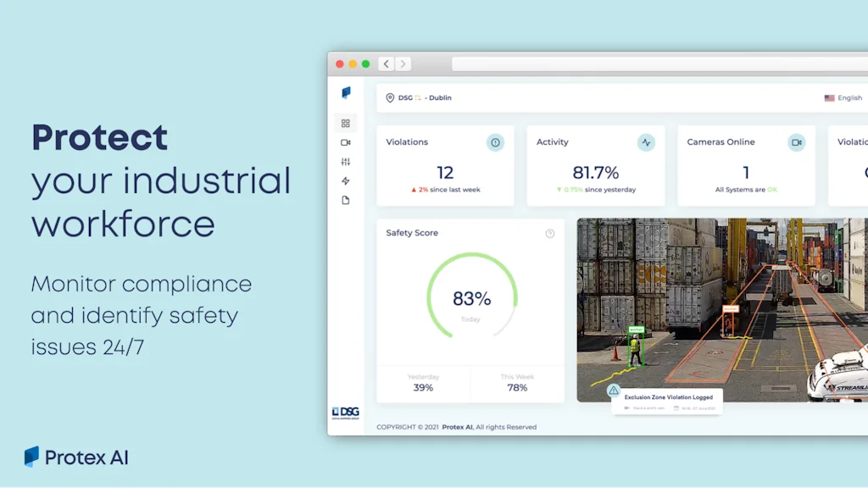868x488 pixels.
Task: Click the 'All Systems are OK' status
Action: click(x=746, y=190)
